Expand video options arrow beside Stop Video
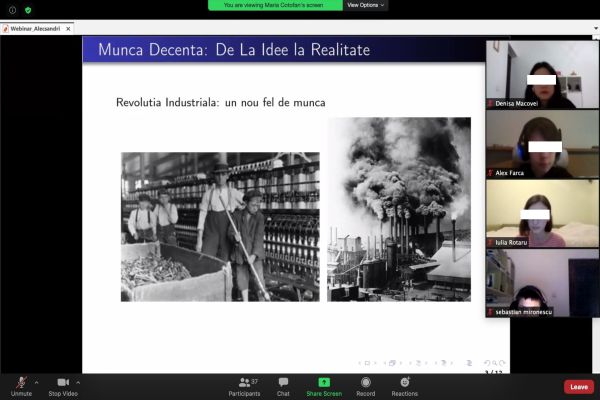The height and width of the screenshot is (400, 600). click(78, 382)
